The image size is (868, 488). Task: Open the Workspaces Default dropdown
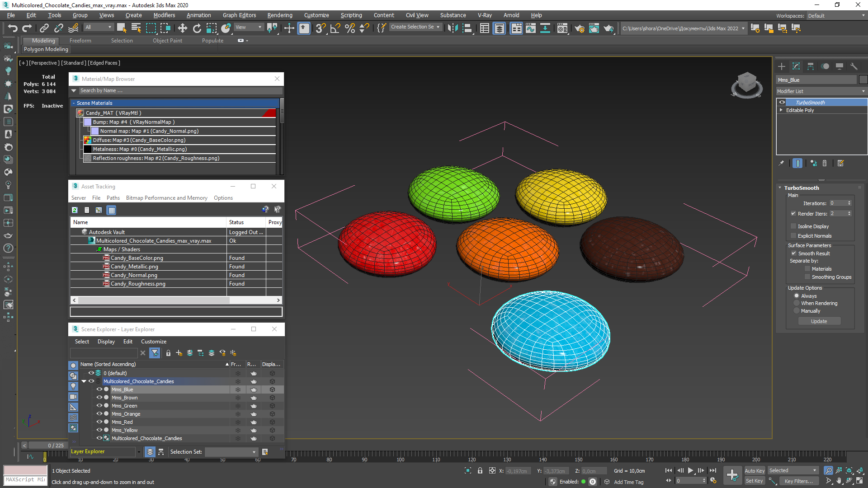tap(836, 16)
